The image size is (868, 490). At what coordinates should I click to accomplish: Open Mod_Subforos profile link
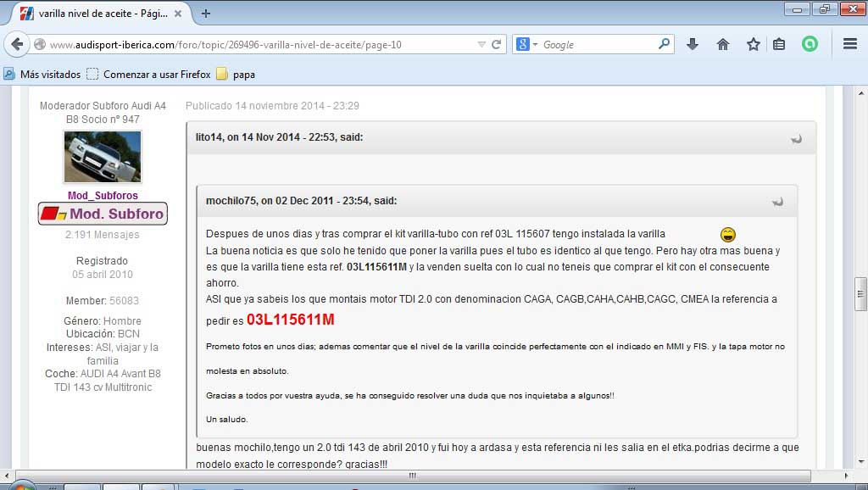click(x=103, y=196)
